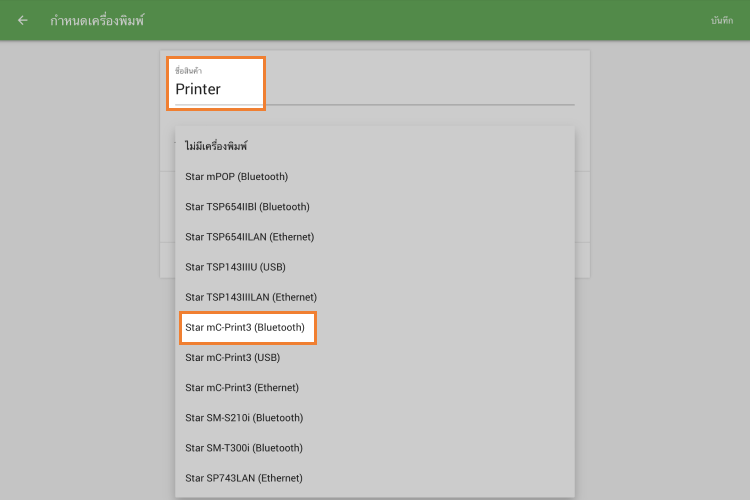Choose Star mC-Print3 (Bluetooth)
Screen dimensions: 750x500
(375, 327)
